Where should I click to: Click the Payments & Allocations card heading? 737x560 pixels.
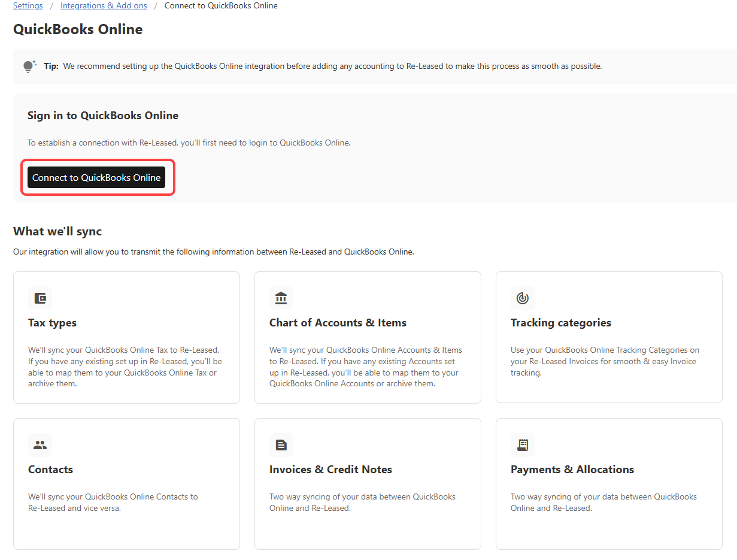point(572,470)
